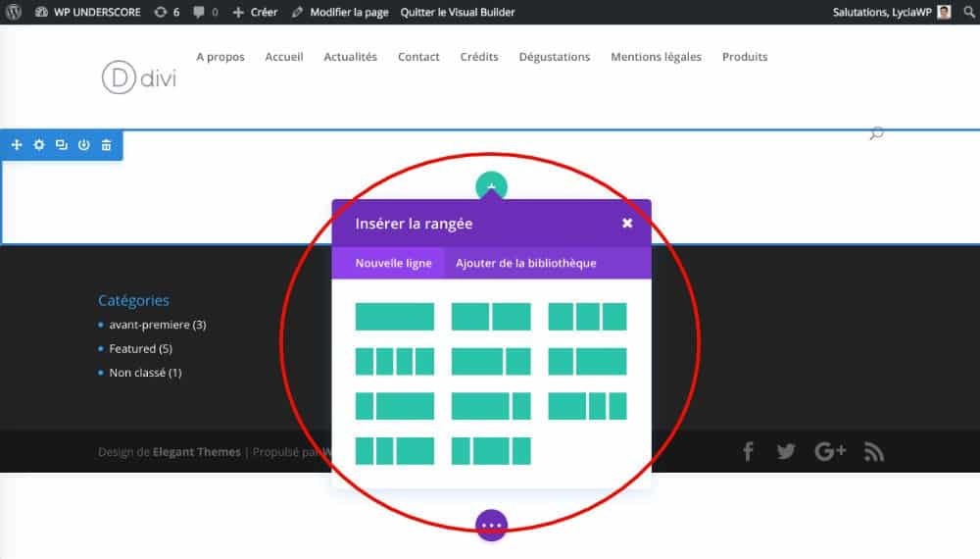Open Actualités nav link
The image size is (980, 559).
pos(351,57)
